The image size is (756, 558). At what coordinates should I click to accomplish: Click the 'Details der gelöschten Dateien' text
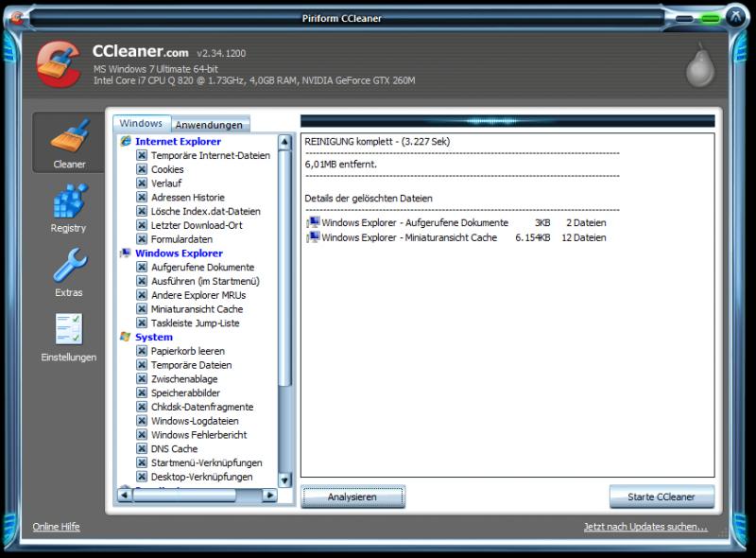369,198
